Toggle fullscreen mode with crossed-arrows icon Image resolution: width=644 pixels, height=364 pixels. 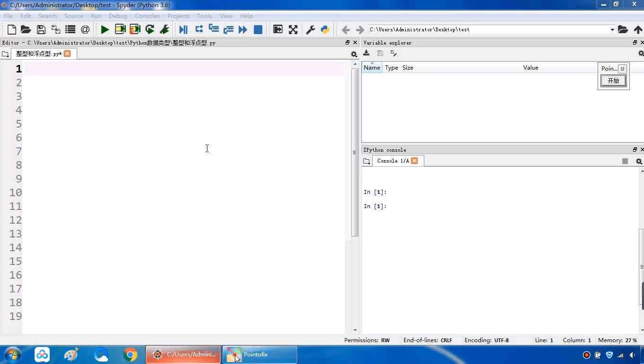click(293, 29)
